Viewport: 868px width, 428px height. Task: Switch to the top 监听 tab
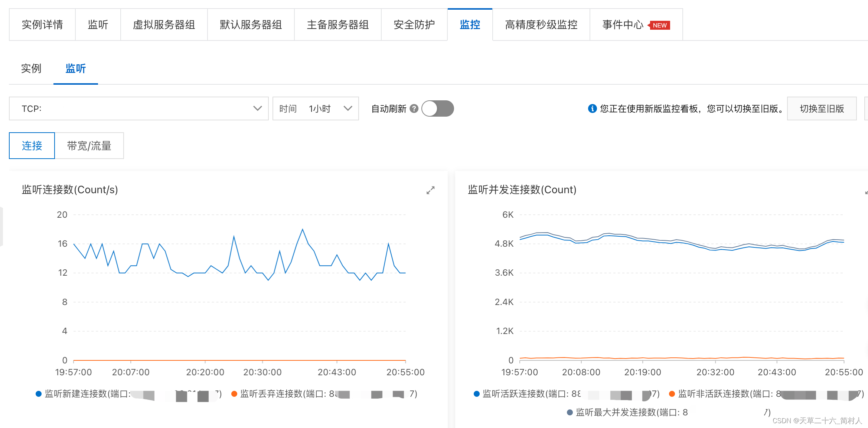(98, 25)
